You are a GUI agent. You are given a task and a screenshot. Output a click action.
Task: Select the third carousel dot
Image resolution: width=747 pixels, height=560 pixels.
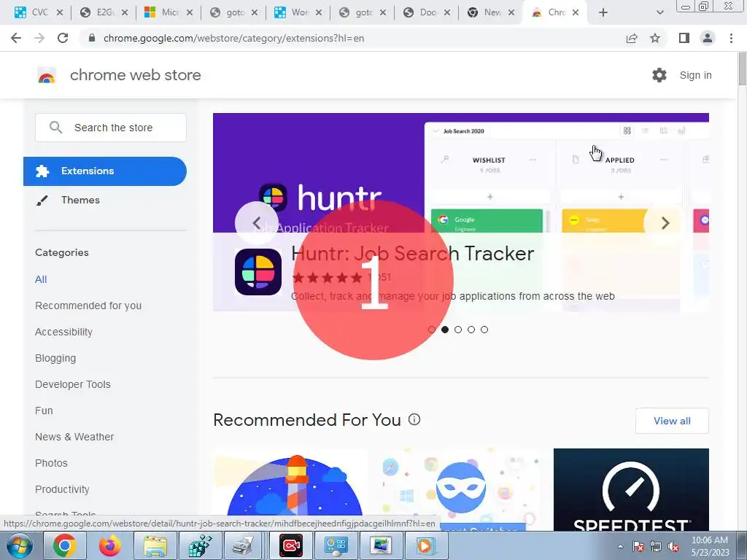pos(458,330)
